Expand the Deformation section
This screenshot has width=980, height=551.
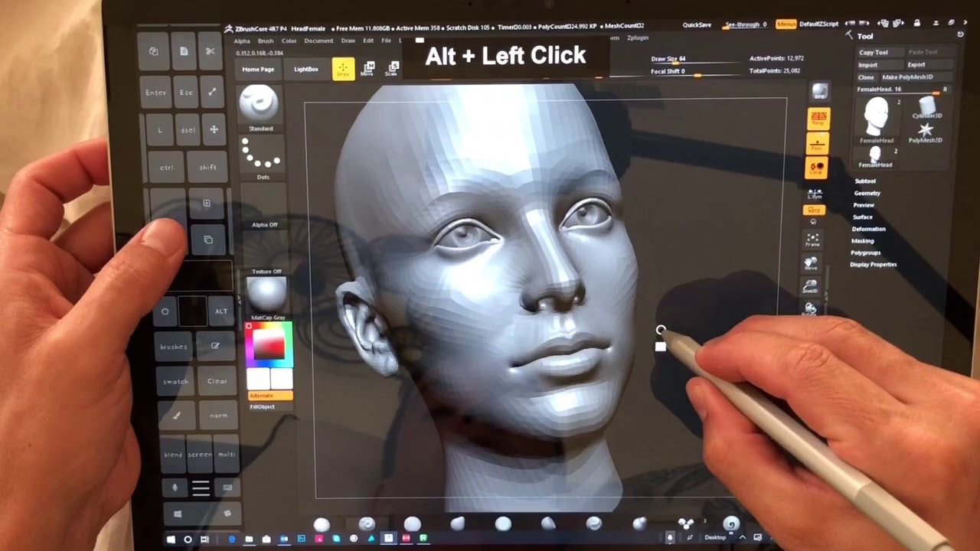(x=868, y=229)
